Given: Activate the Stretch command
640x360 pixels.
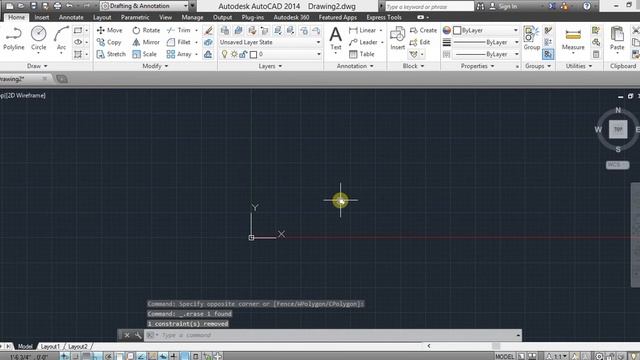Looking at the screenshot, I should tap(111, 54).
